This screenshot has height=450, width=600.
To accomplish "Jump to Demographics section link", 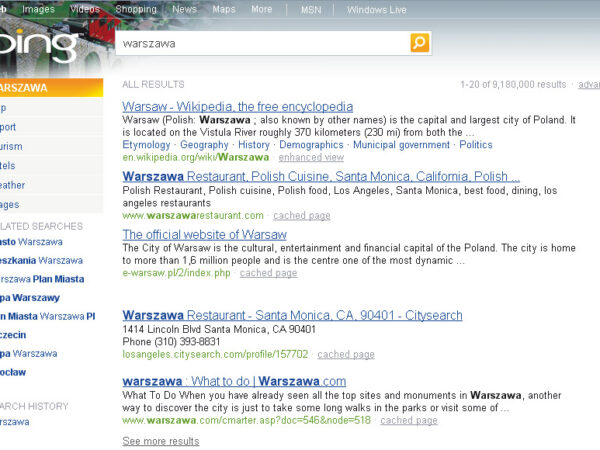I will point(311,145).
